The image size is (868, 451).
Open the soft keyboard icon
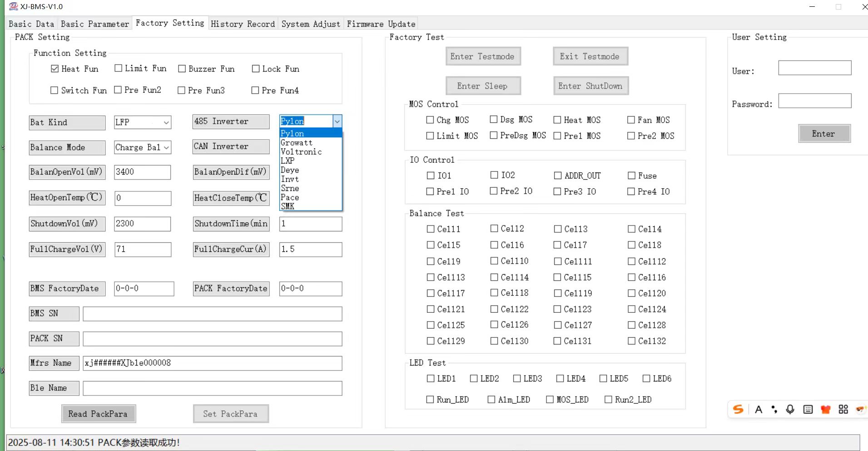(x=808, y=410)
